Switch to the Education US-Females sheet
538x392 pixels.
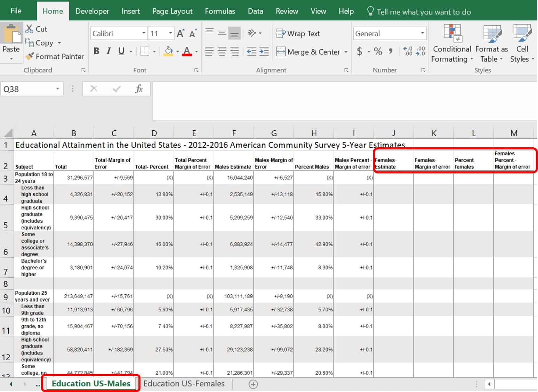click(184, 384)
